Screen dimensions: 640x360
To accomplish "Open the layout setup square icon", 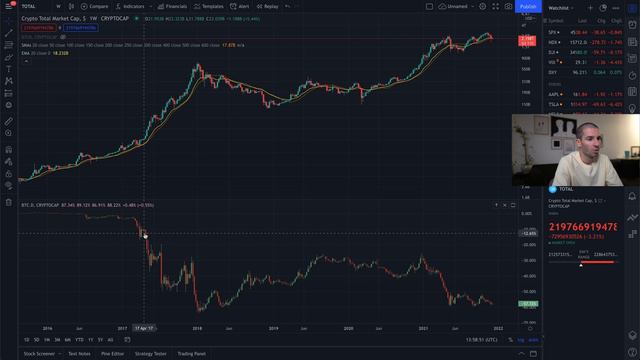I will click(x=429, y=6).
